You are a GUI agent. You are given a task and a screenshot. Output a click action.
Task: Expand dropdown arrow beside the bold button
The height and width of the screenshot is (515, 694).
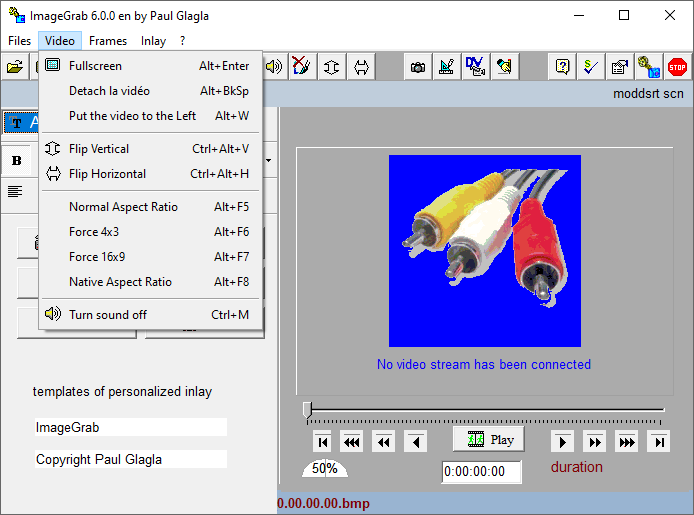click(269, 160)
